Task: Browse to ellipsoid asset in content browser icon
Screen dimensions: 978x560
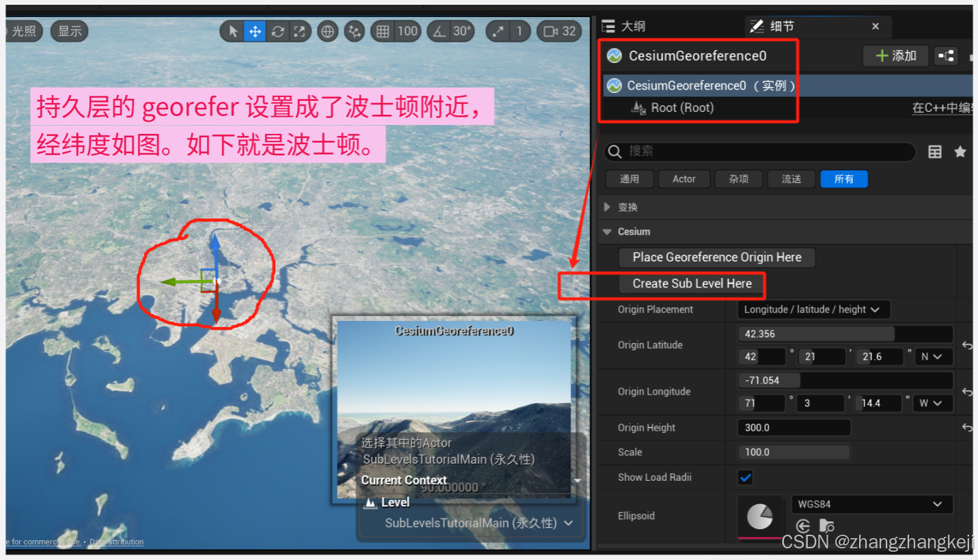Action: (x=826, y=526)
